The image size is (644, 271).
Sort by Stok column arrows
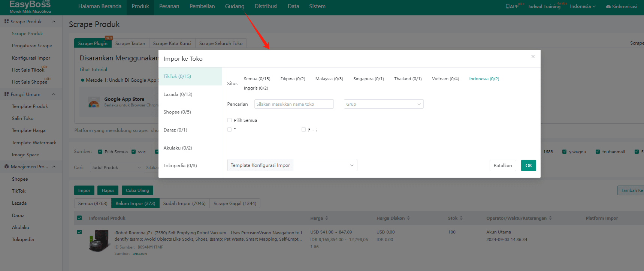pyautogui.click(x=461, y=218)
